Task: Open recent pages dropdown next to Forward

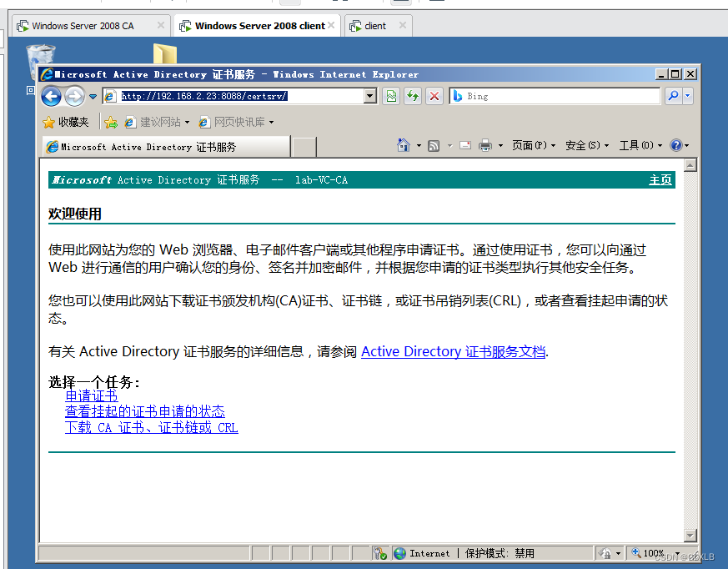Action: 93,97
